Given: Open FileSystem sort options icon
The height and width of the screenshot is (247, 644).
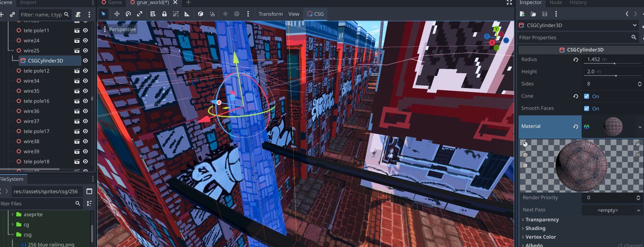Looking at the screenshot, I should click(89, 203).
